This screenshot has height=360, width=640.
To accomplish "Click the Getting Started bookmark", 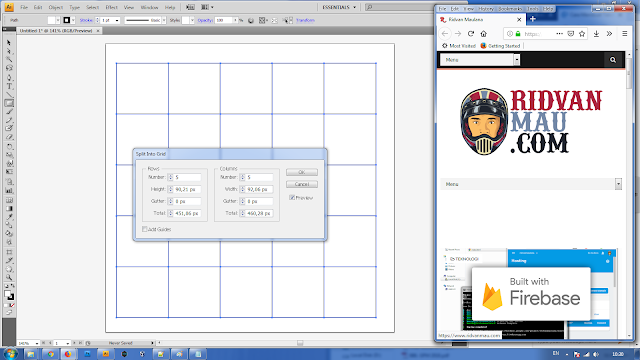I will pos(500,46).
